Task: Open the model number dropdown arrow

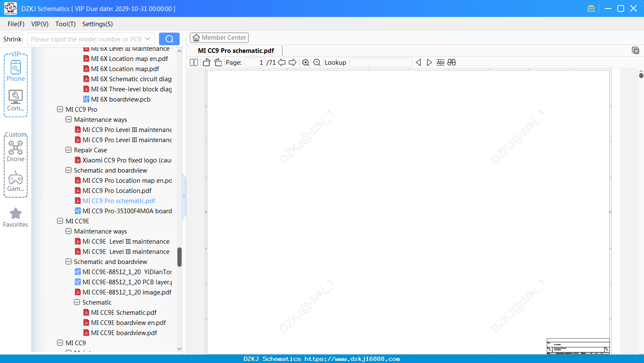Action: pos(148,39)
